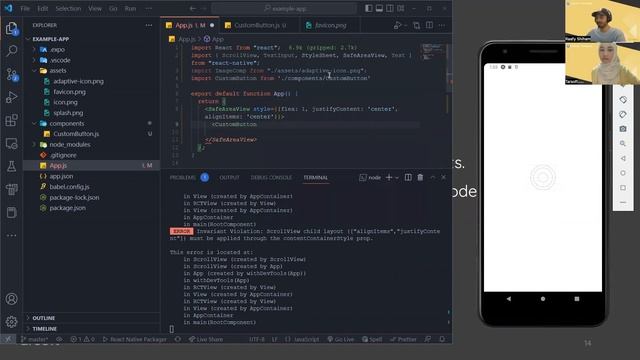Open Accounts icon in activity bar
Image resolution: width=640 pixels, height=360 pixels.
(11, 299)
